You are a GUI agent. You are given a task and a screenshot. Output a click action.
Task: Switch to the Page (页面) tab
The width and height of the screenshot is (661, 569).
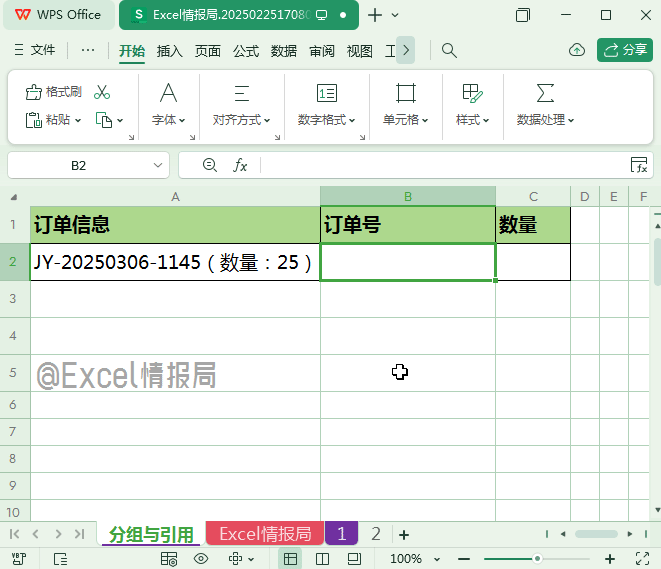click(207, 51)
